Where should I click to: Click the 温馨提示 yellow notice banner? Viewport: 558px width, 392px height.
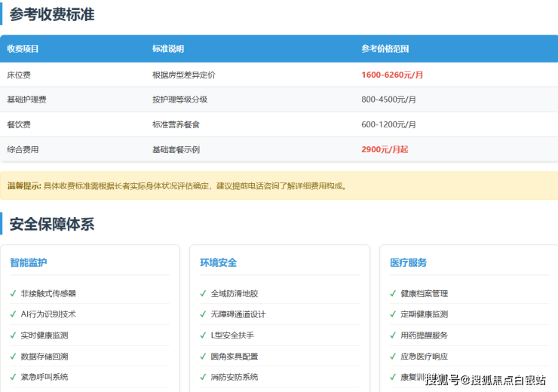click(x=279, y=185)
